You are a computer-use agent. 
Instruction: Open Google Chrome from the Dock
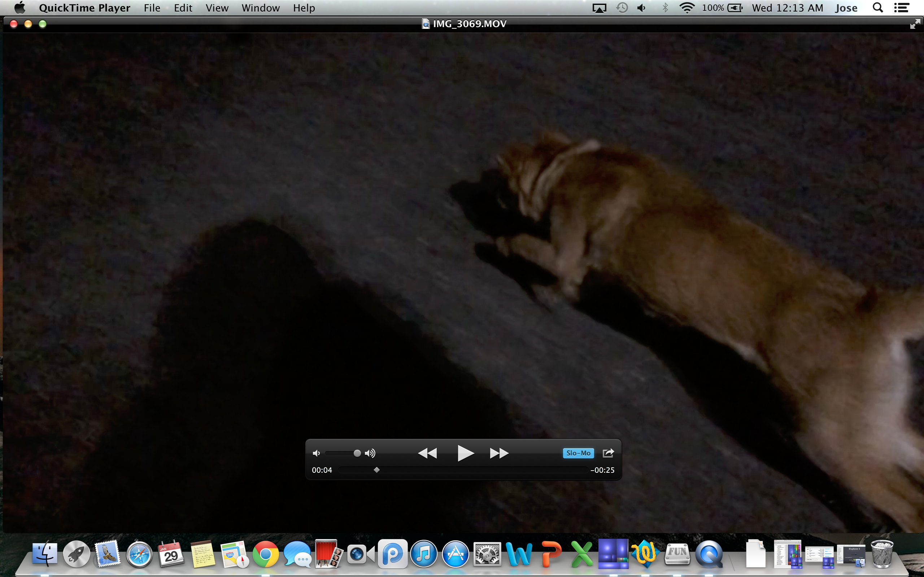[265, 554]
